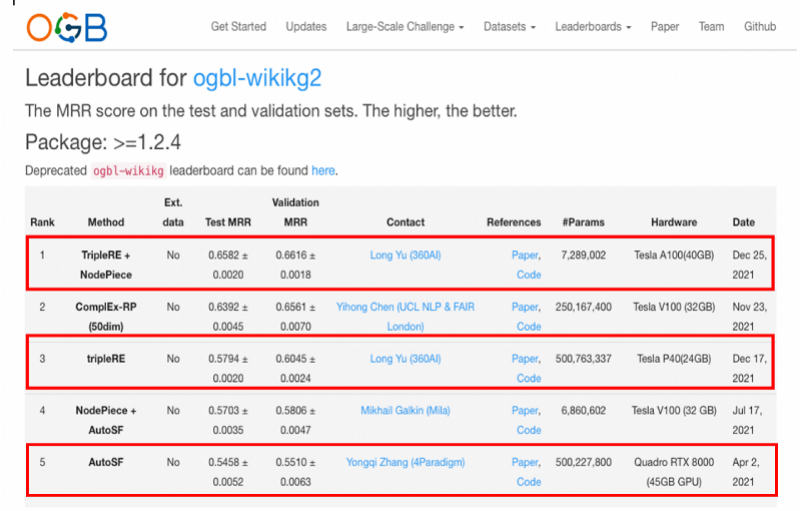Screen dimensions: 800x511
Task: Open the Leaderboards dropdown menu
Action: [593, 27]
